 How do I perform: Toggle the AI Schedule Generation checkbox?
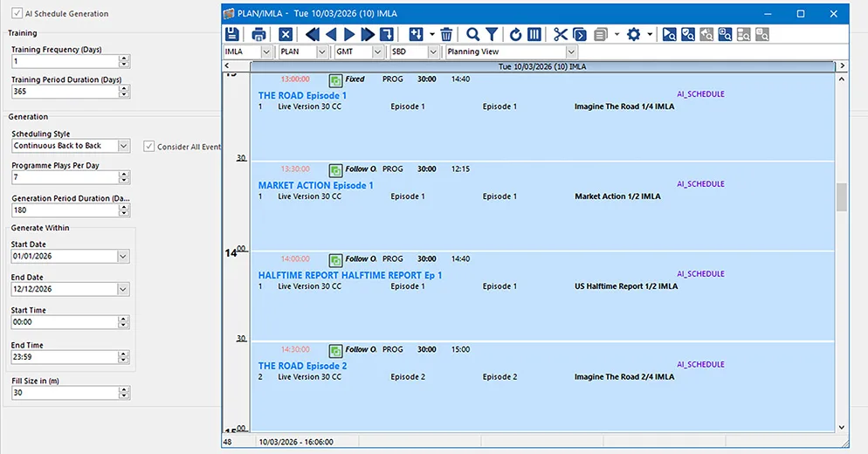coord(17,14)
